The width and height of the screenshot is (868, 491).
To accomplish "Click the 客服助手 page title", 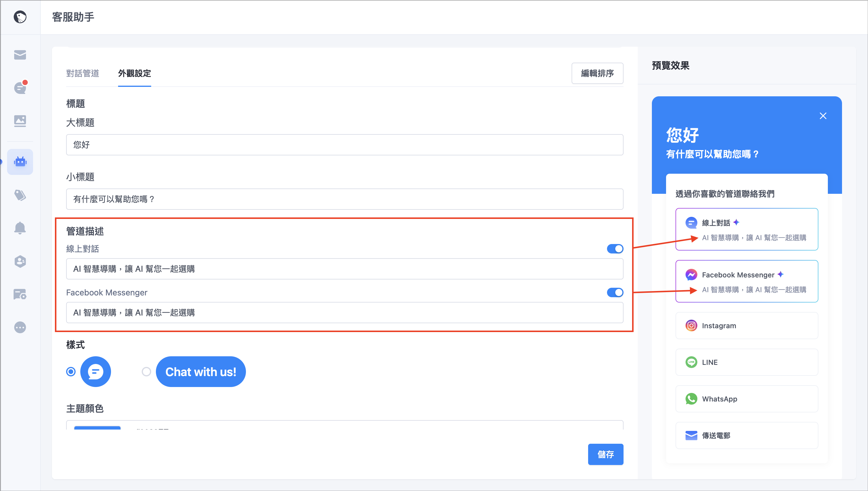I will pyautogui.click(x=73, y=17).
